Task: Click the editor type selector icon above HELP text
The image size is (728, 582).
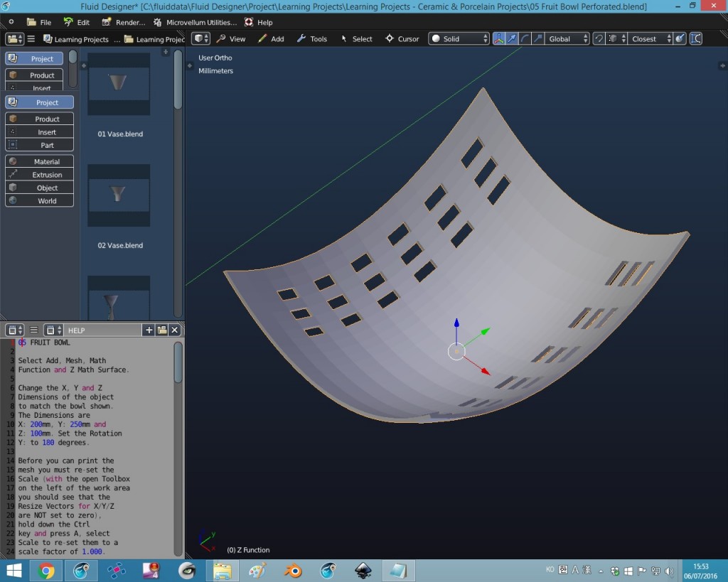Action: click(x=13, y=330)
